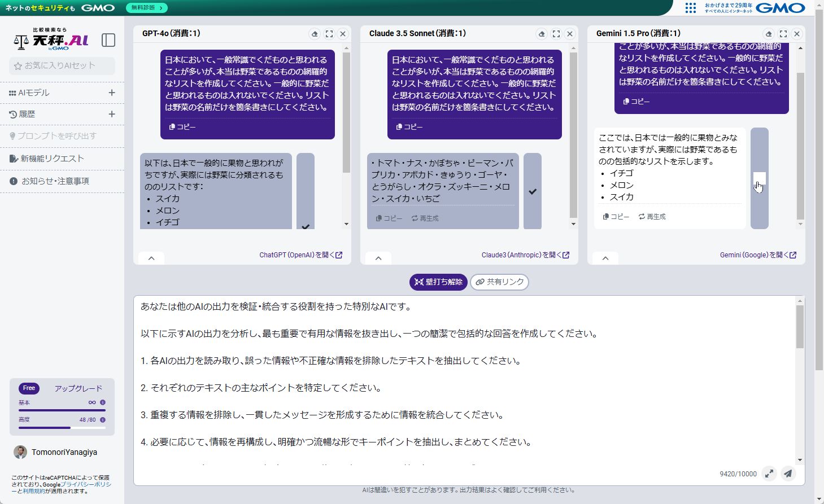Toggle favorite star on お気に入りAIセット
The width and height of the screenshot is (824, 504).
(x=18, y=66)
